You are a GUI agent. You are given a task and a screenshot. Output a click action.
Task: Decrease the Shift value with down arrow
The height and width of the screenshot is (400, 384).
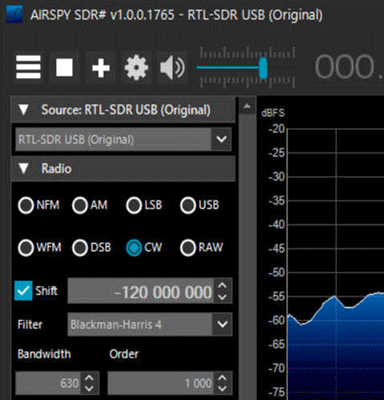coord(222,297)
